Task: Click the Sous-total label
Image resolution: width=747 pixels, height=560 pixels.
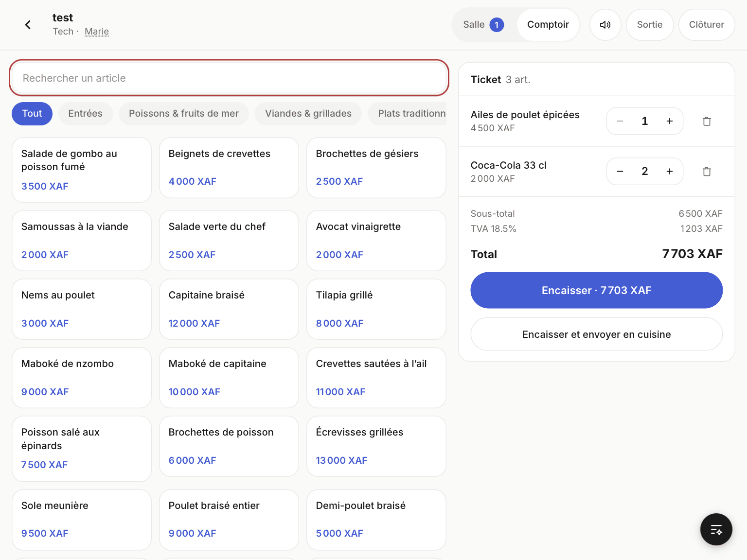Action: [x=493, y=214]
